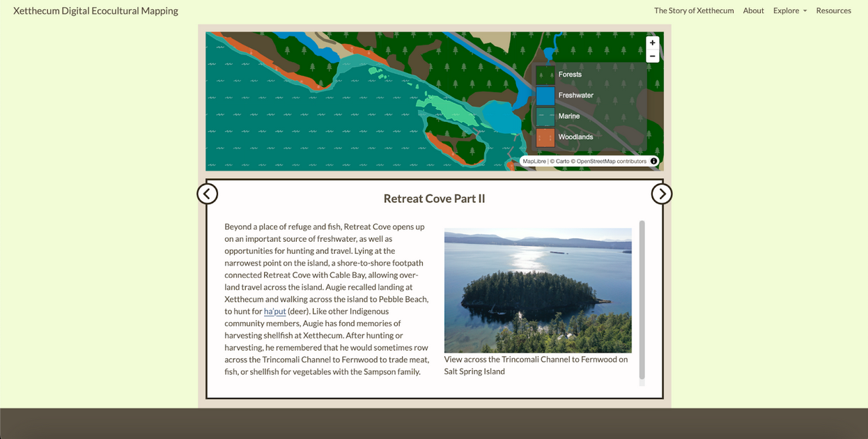This screenshot has height=439, width=868.
Task: Click the Marine legend swatch
Action: point(545,116)
